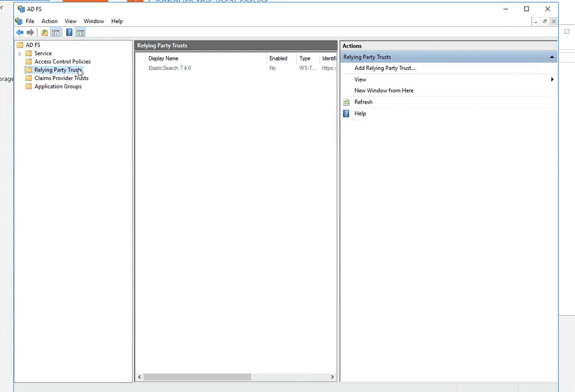Screen dimensions: 575x392
Task: Open the Action menu
Action: [x=49, y=21]
